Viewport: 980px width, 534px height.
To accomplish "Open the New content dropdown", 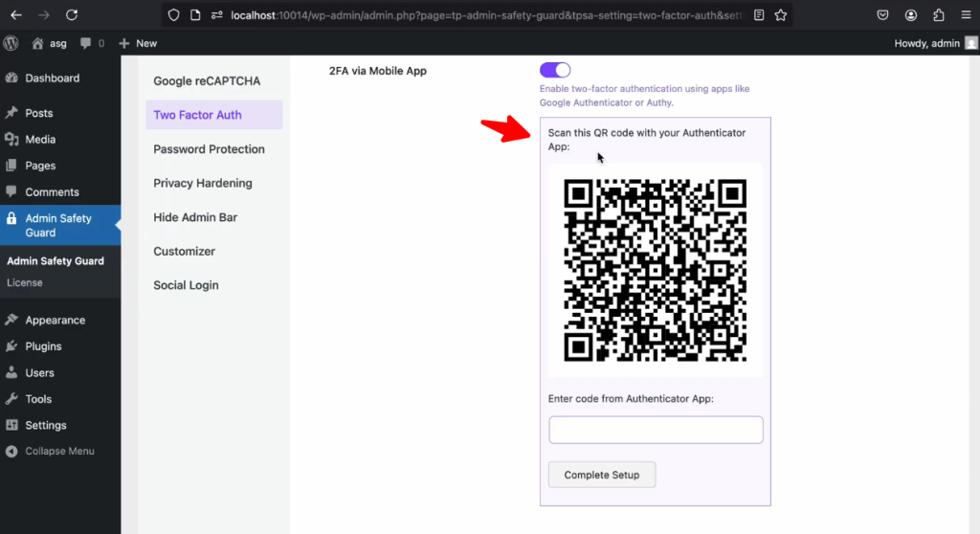I will click(x=138, y=43).
